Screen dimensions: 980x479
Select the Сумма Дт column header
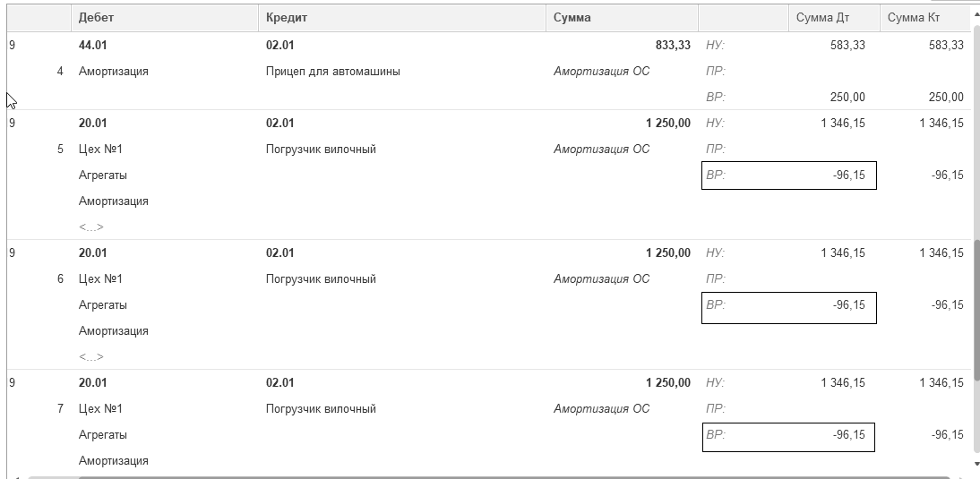pyautogui.click(x=833, y=18)
